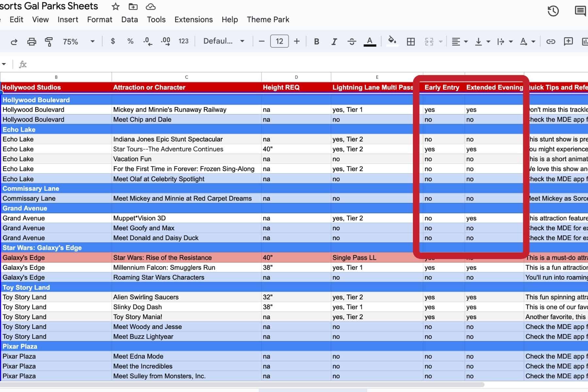Open borders menu

pos(411,41)
